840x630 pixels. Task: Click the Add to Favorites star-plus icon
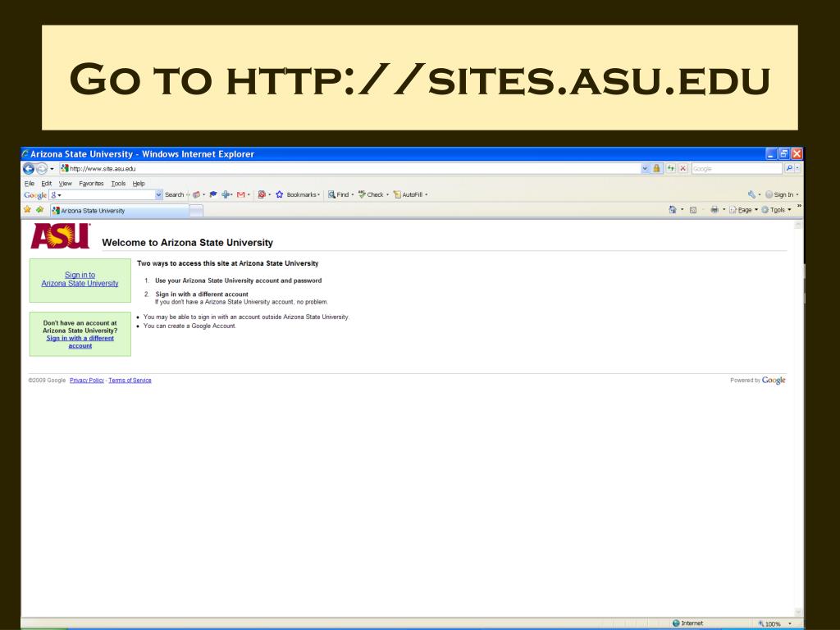[x=39, y=209]
